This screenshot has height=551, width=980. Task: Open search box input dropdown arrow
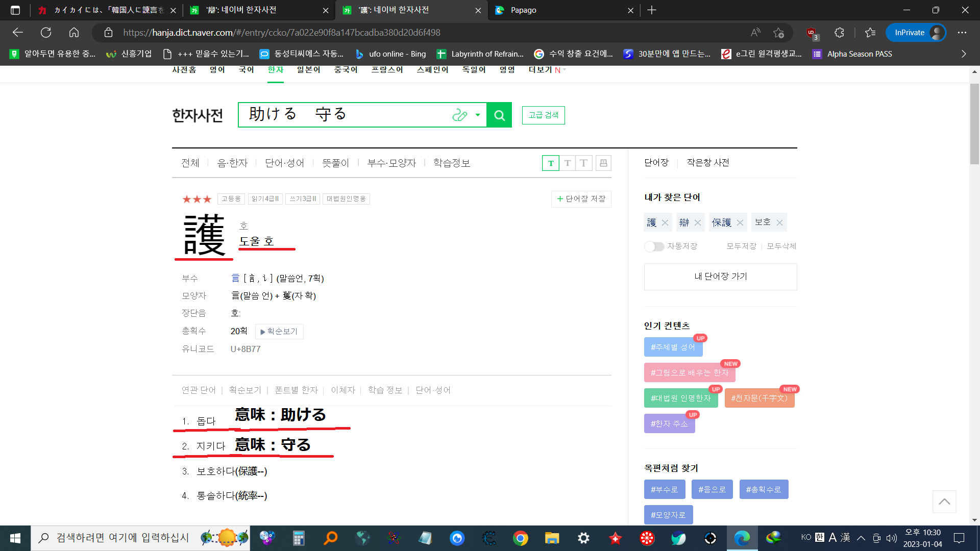tap(478, 115)
